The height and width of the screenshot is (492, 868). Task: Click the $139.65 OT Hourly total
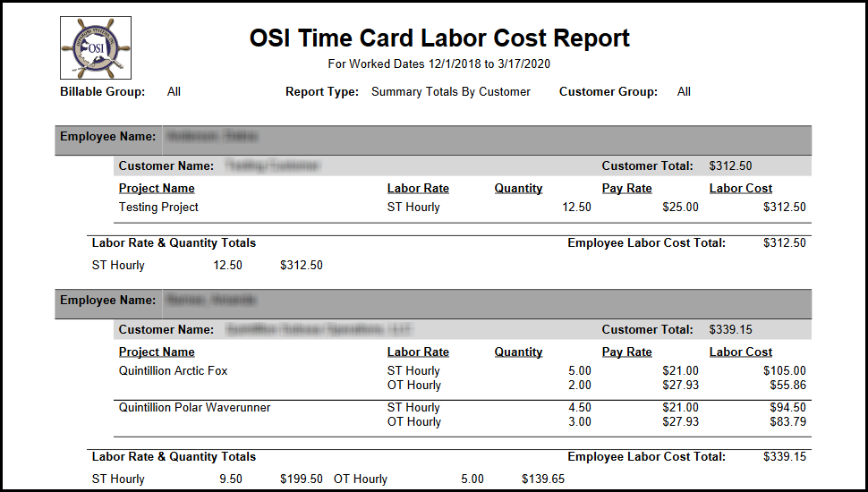tap(543, 479)
